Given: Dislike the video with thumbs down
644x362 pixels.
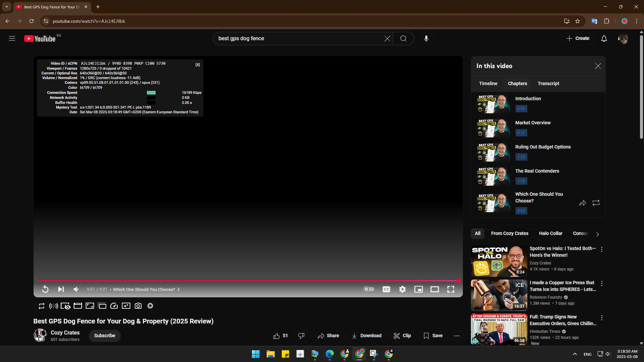Looking at the screenshot, I should coord(301,336).
